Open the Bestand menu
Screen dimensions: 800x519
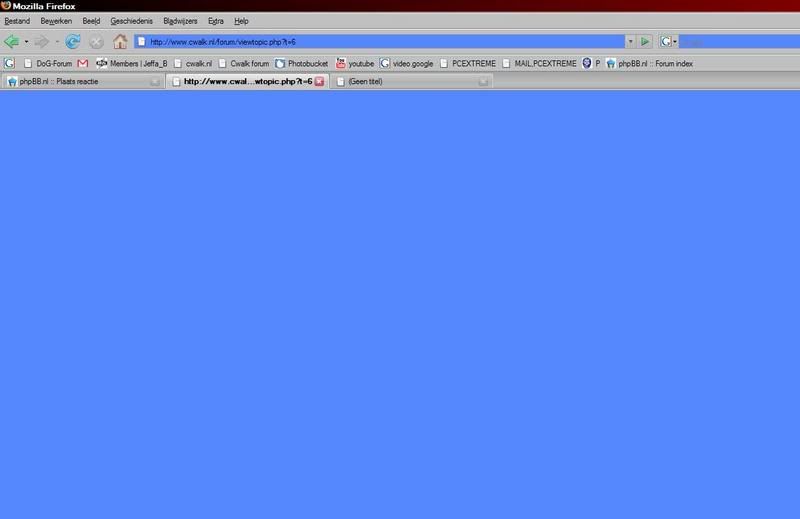(17, 21)
